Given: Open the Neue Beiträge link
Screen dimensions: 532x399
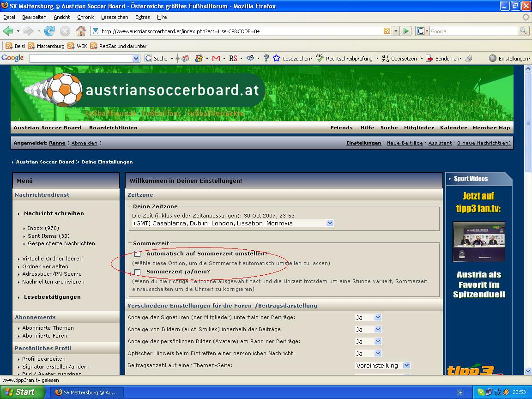Looking at the screenshot, I should pos(405,143).
